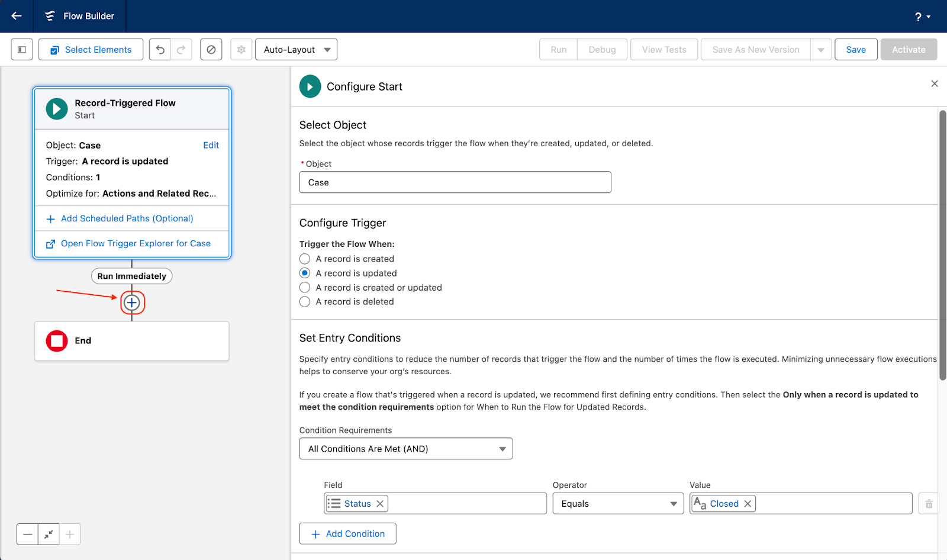Expand Condition Requirements dropdown
947x560 pixels.
(405, 449)
